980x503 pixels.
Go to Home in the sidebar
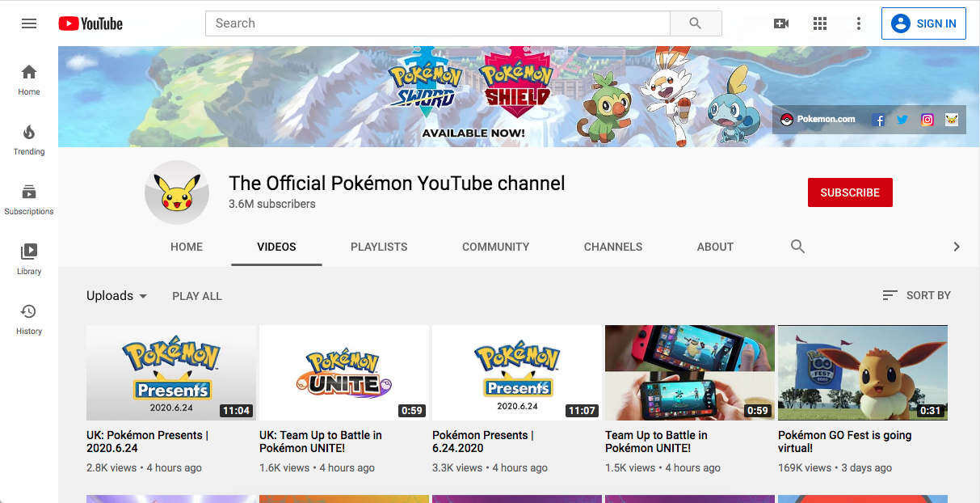click(x=29, y=80)
